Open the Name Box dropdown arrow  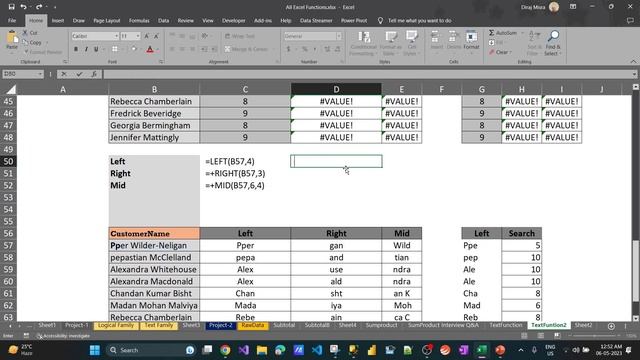40,74
